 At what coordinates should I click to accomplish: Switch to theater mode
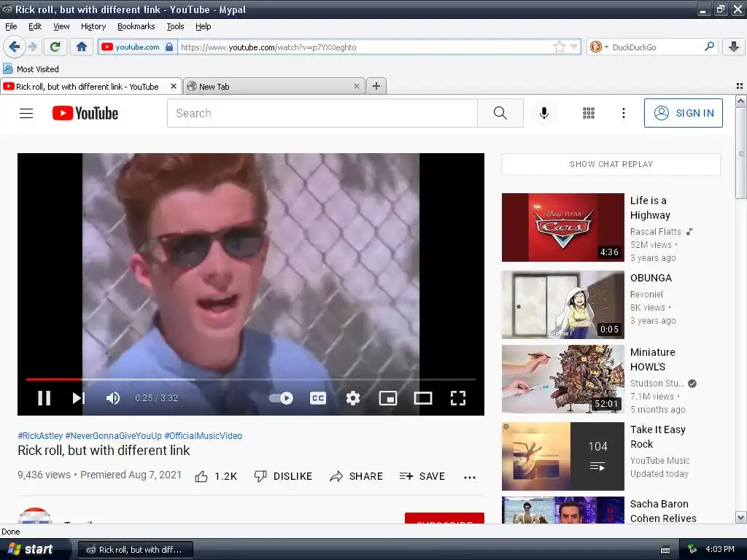(423, 397)
